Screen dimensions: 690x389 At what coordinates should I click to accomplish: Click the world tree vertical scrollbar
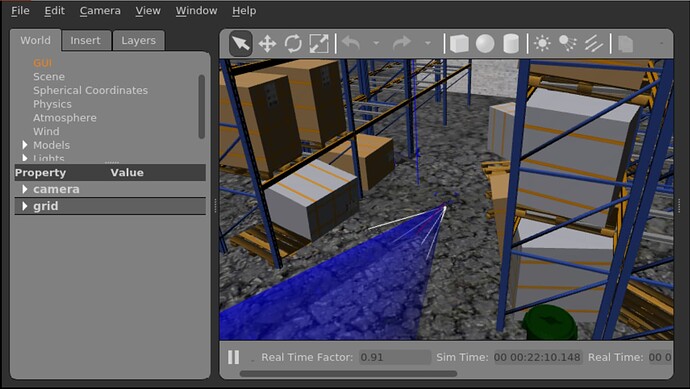click(x=202, y=106)
